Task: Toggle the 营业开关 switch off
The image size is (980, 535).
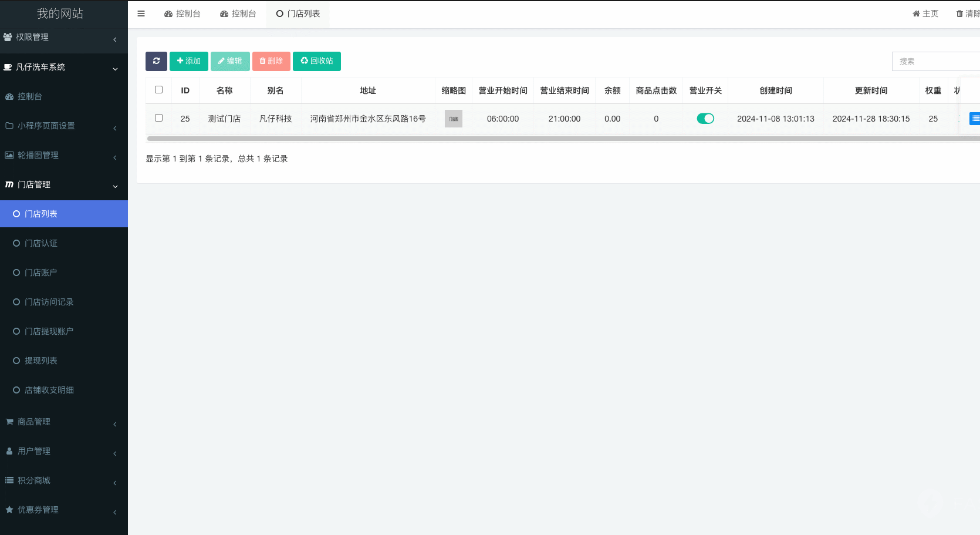Action: point(705,119)
